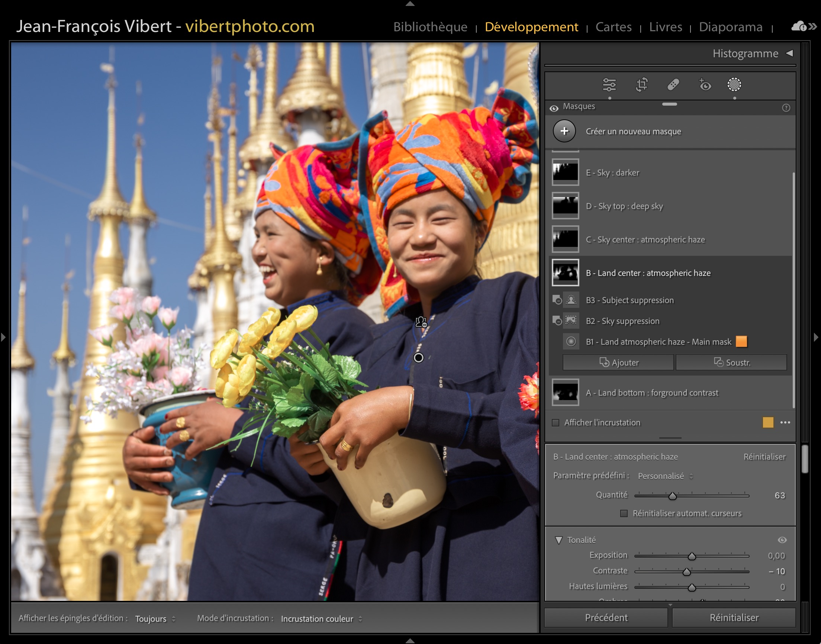Image resolution: width=821 pixels, height=644 pixels.
Task: Select the Healing bandage tool
Action: tap(673, 84)
